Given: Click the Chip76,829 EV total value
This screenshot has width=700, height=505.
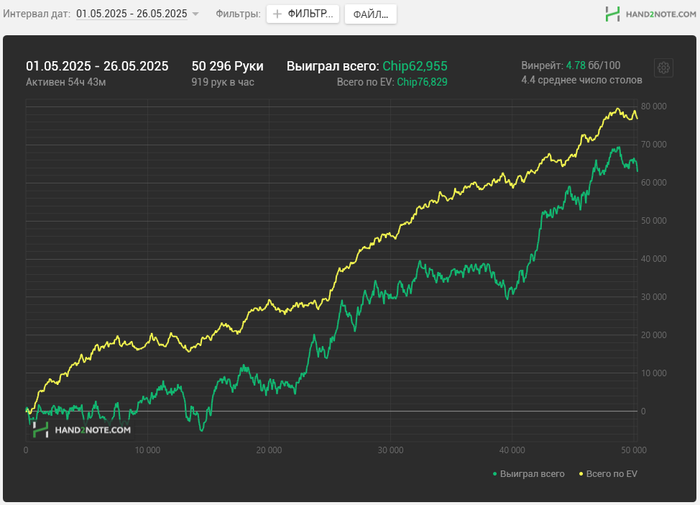Looking at the screenshot, I should [x=422, y=82].
